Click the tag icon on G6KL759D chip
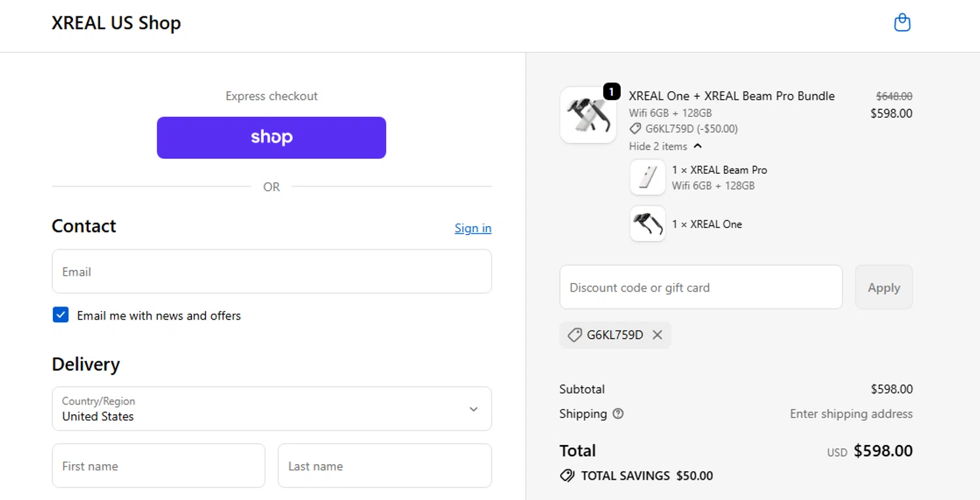 click(x=574, y=335)
